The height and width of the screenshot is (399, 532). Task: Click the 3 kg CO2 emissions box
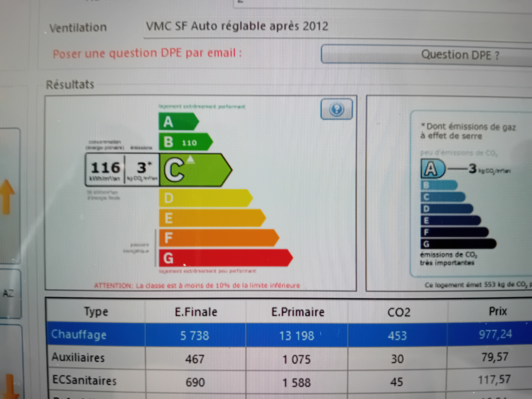(142, 170)
